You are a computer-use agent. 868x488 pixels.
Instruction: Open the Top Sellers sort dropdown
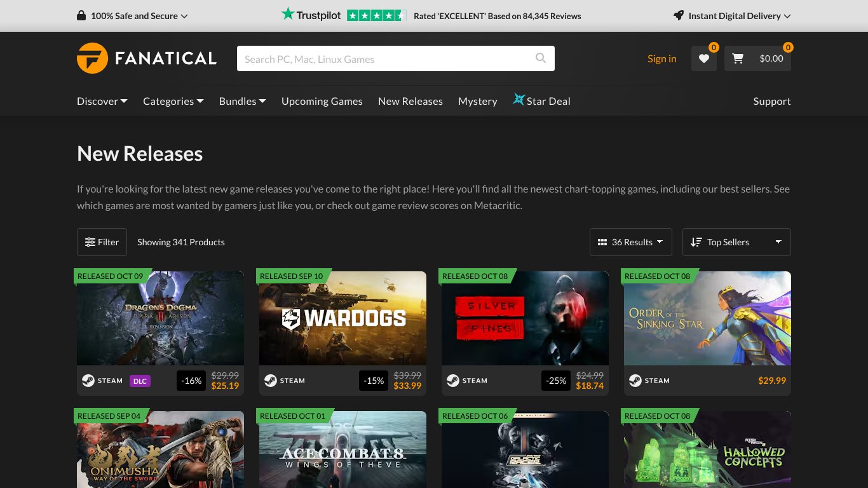pyautogui.click(x=736, y=242)
